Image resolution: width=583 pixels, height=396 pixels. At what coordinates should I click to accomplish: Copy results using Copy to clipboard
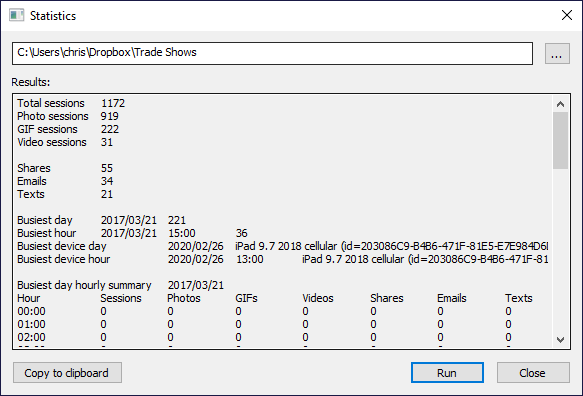click(67, 373)
